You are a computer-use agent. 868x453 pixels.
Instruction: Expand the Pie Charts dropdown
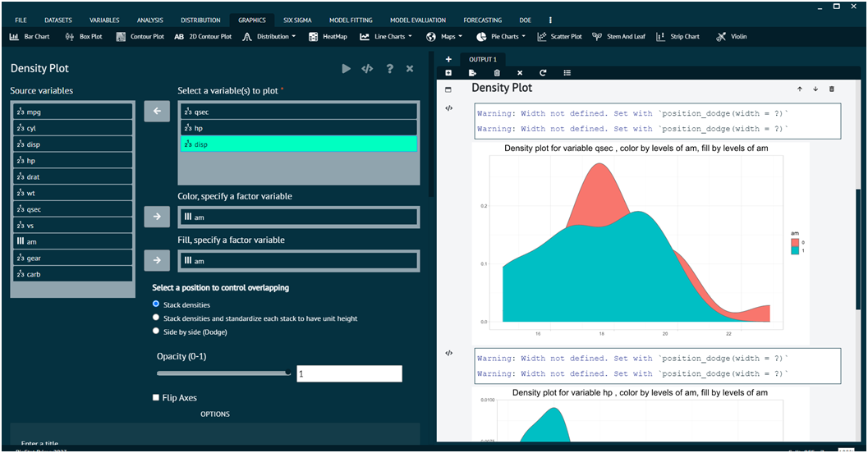pyautogui.click(x=501, y=36)
